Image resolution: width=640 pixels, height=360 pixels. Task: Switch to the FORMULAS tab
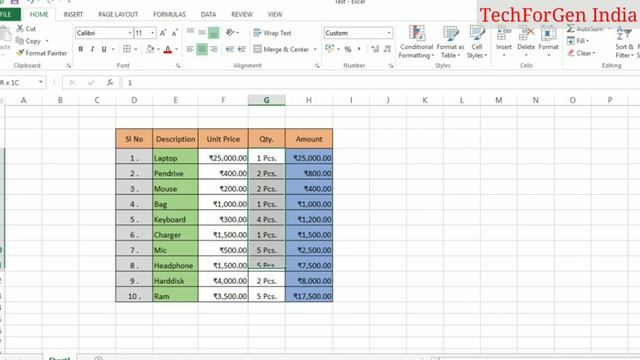coord(169,14)
